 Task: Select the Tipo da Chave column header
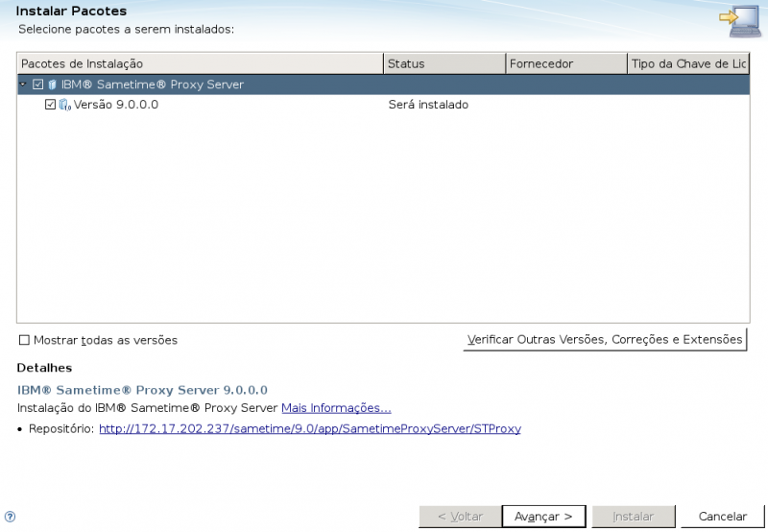click(x=687, y=63)
